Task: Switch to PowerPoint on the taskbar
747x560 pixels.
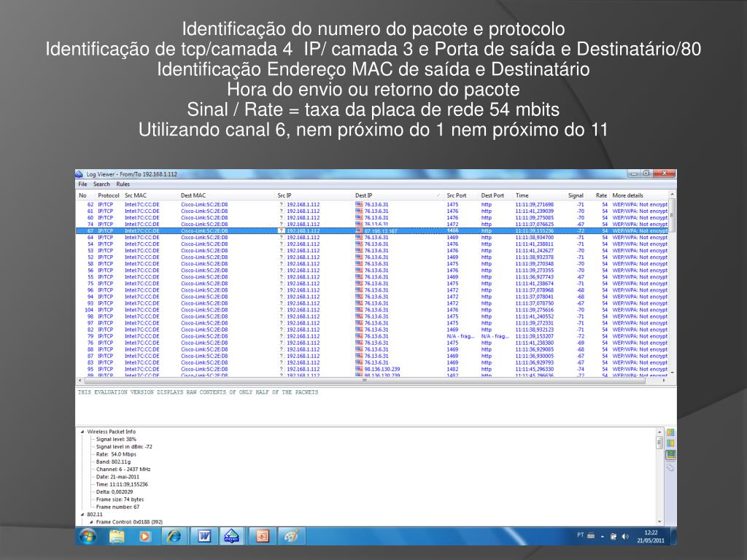Action: (x=262, y=536)
